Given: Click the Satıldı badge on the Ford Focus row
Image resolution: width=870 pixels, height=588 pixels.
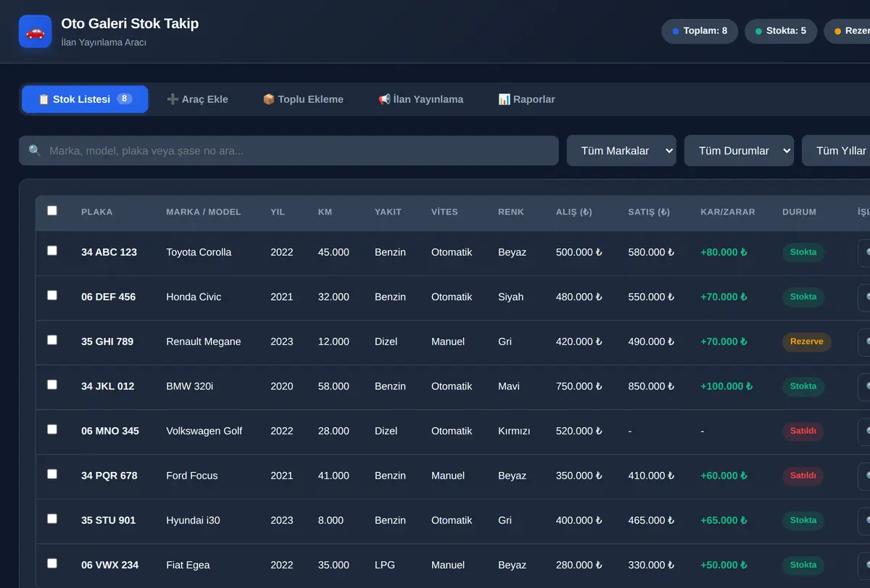Looking at the screenshot, I should point(803,476).
